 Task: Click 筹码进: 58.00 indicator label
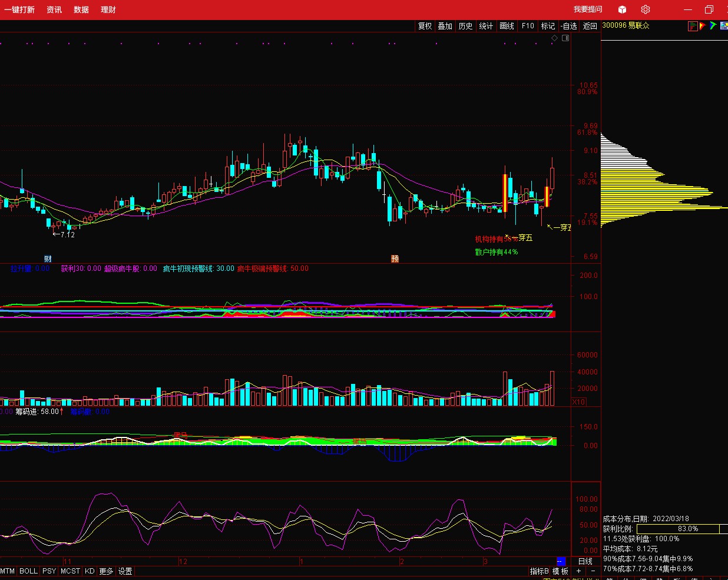pos(39,412)
